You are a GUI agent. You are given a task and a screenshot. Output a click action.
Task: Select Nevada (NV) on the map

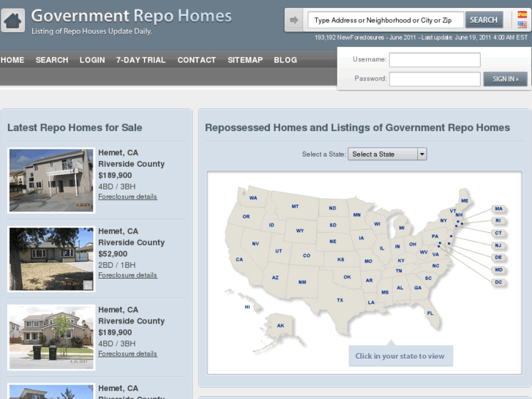click(255, 244)
